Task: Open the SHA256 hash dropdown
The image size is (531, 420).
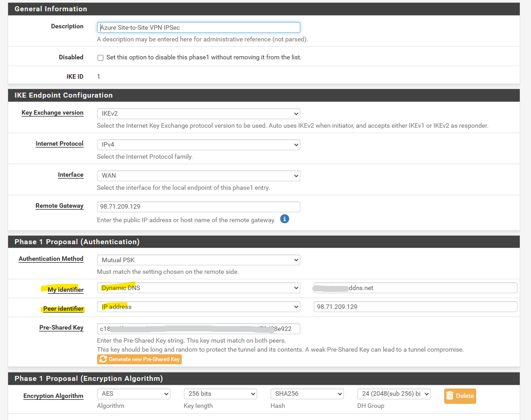Action: [x=307, y=394]
